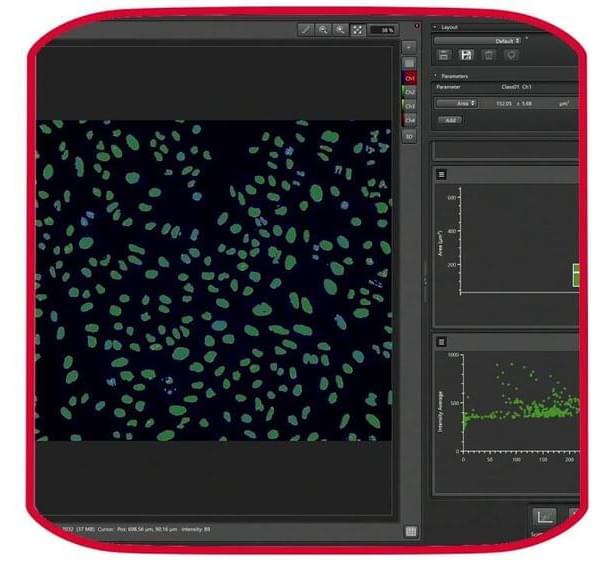
Task: Click the save layout as floppy icon
Action: [465, 55]
